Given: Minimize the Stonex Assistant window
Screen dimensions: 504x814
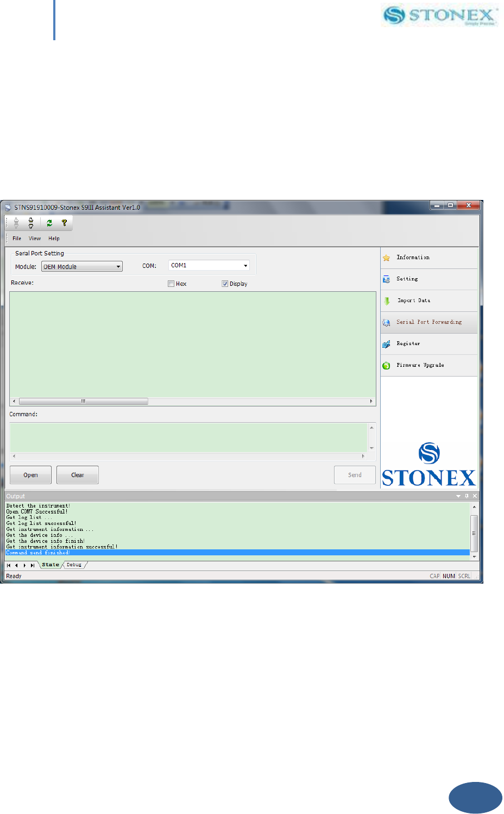Looking at the screenshot, I should coord(437,205).
